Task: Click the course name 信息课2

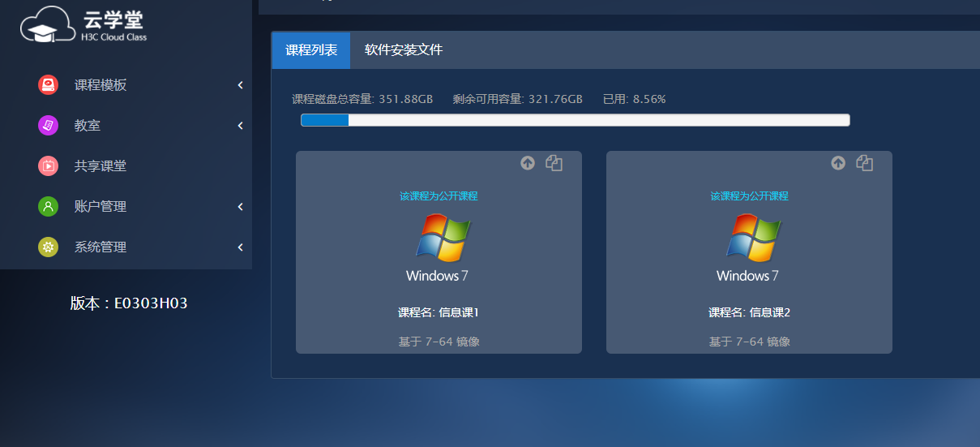Action: (749, 312)
